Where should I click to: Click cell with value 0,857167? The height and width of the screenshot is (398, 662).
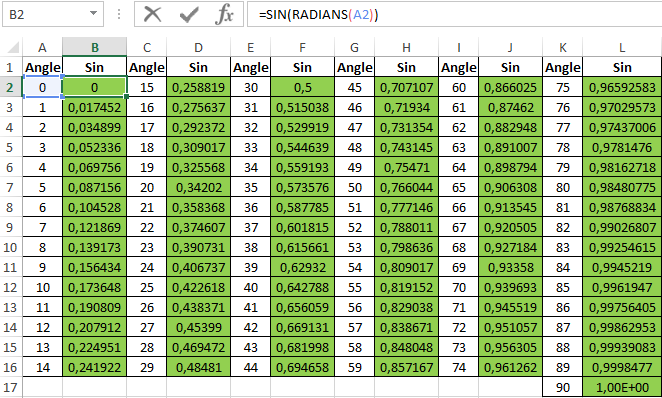[407, 367]
